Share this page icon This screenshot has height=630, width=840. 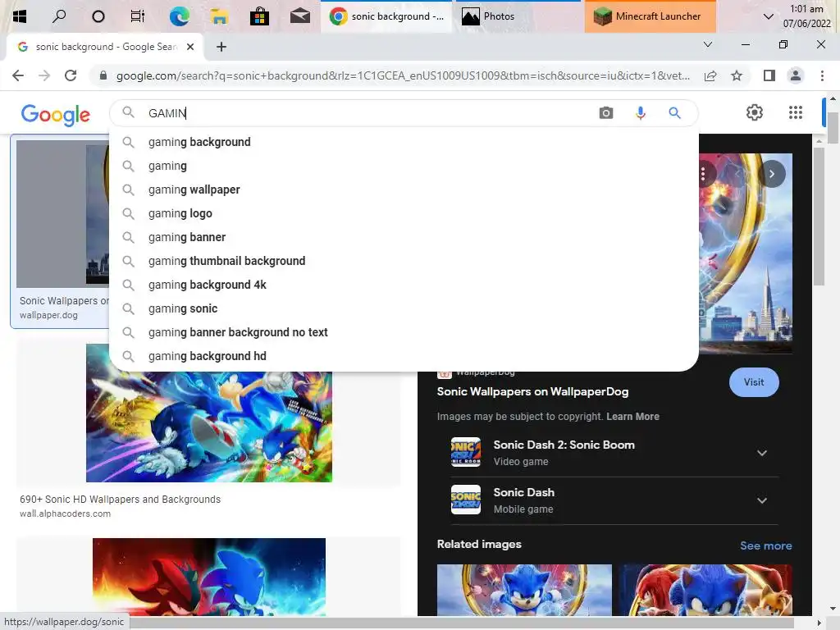710,75
